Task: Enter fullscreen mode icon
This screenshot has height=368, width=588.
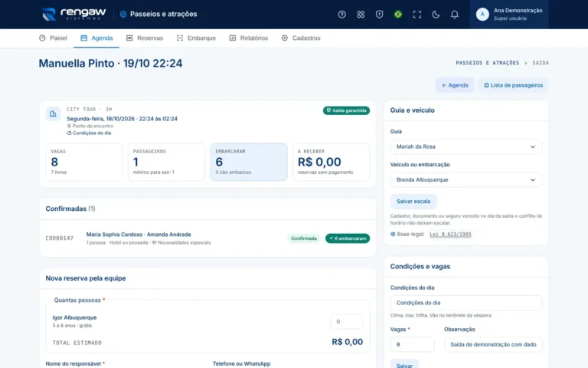Action: (417, 15)
